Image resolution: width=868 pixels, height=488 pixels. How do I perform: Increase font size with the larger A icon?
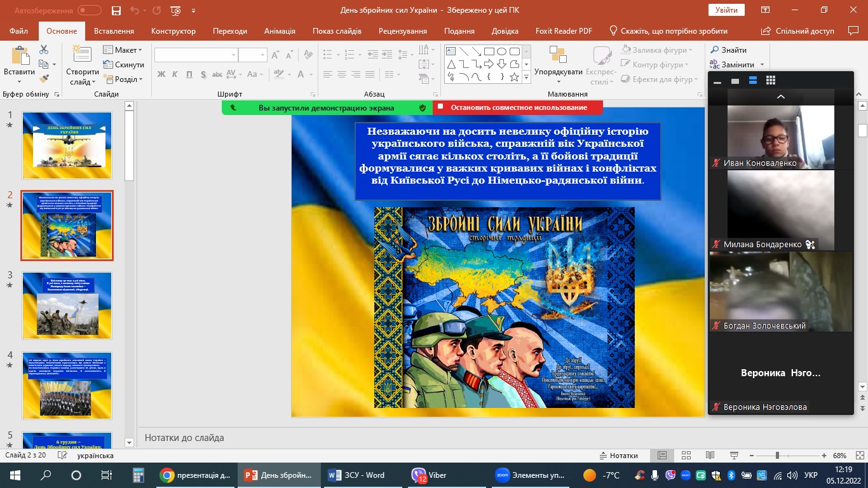(x=275, y=55)
